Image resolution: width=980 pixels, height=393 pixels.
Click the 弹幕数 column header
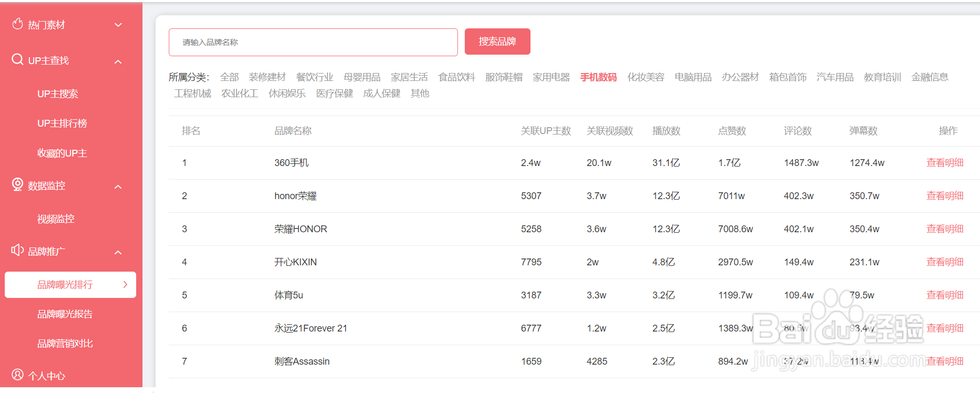coord(863,131)
